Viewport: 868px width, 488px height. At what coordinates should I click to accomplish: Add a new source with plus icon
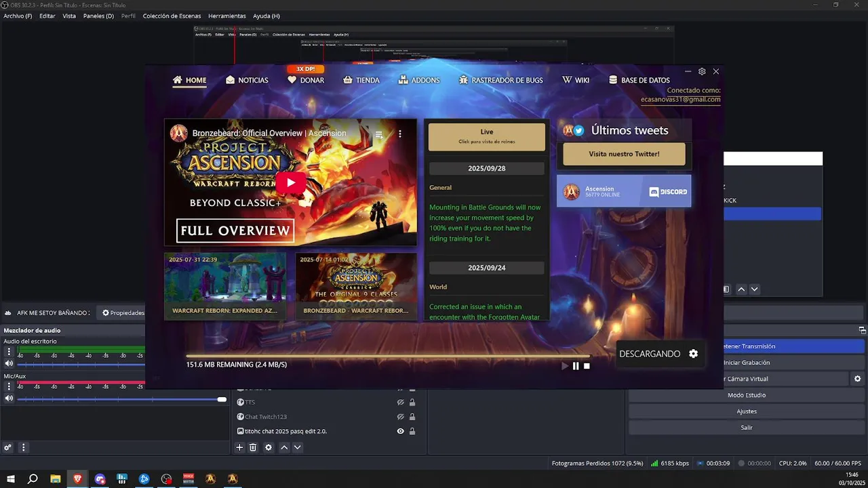pos(239,447)
